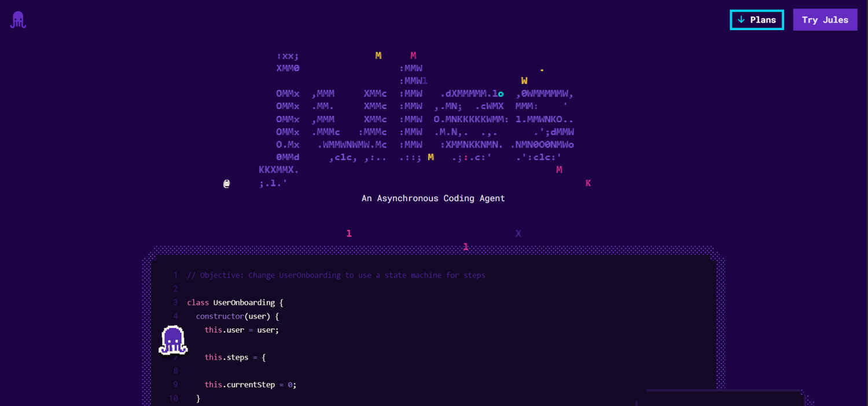The height and width of the screenshot is (406, 868).
Task: Click the Try Jules button
Action: coord(825,19)
